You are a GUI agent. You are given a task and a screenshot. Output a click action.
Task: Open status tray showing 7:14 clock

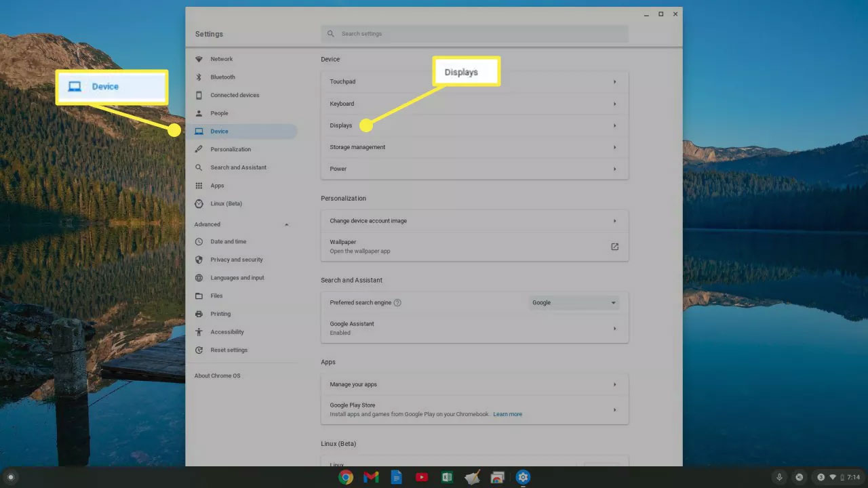(x=839, y=477)
